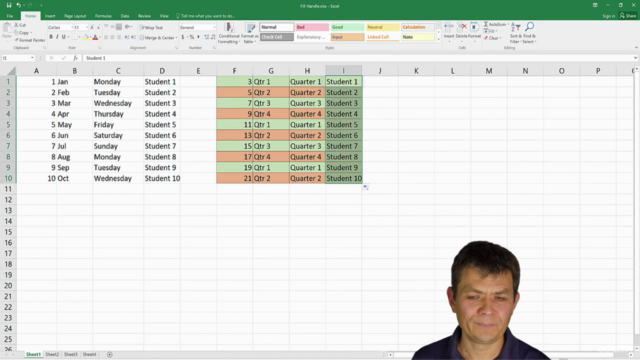This screenshot has width=640, height=360.
Task: Expand the cell styles gallery arrow
Action: click(439, 39)
